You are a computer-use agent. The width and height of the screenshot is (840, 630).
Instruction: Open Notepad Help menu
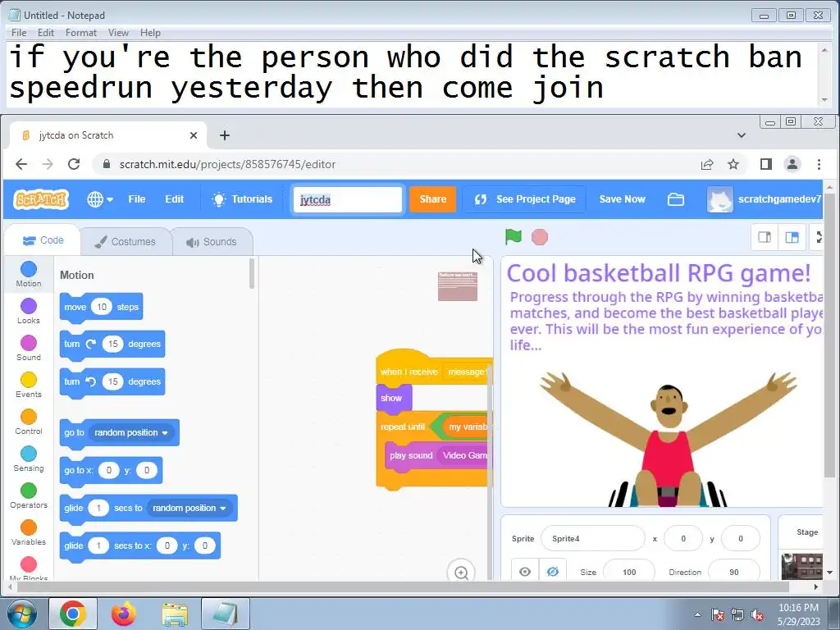[150, 33]
